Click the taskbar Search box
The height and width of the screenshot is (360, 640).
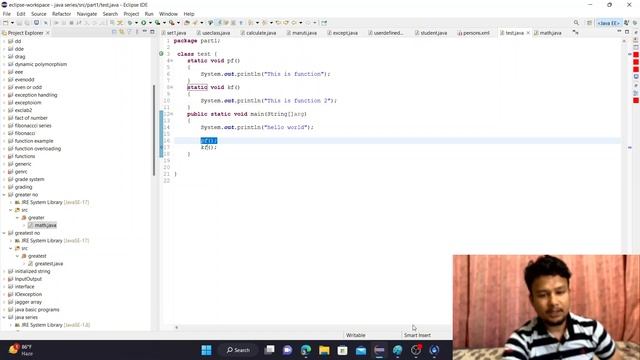238,350
